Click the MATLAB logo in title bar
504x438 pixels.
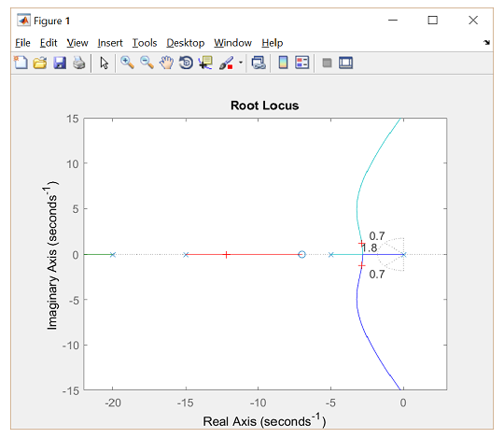click(23, 21)
